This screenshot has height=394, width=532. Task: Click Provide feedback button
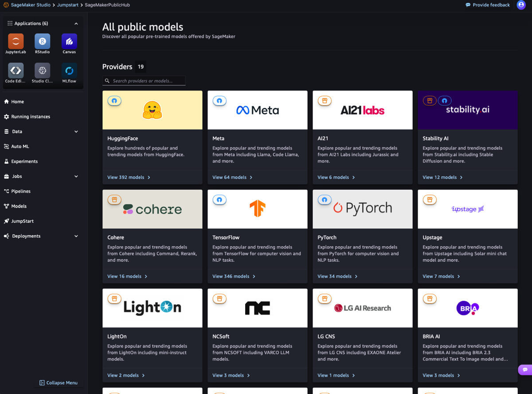[488, 5]
